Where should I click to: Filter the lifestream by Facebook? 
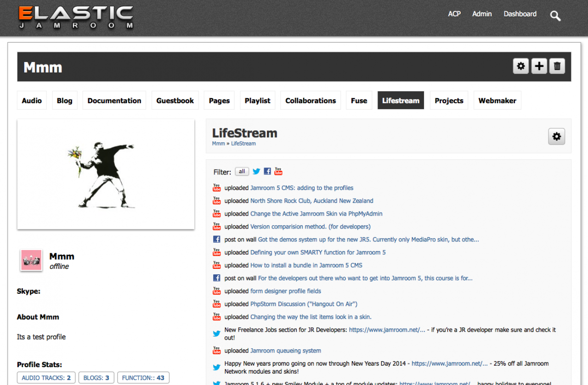tap(267, 172)
